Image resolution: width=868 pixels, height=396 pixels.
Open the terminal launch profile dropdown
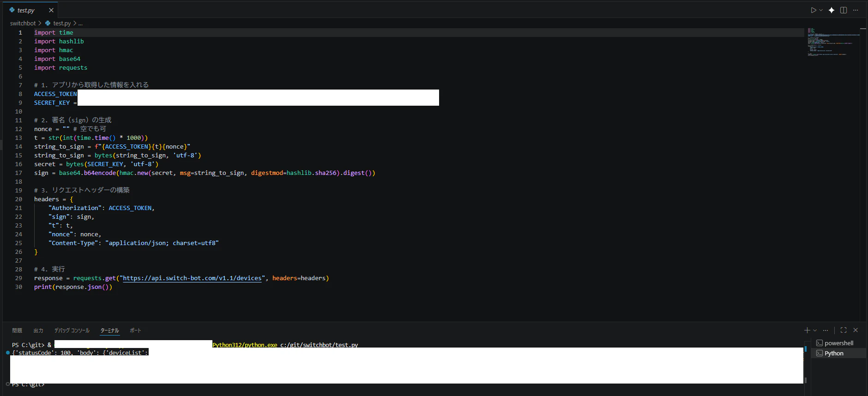pos(815,330)
